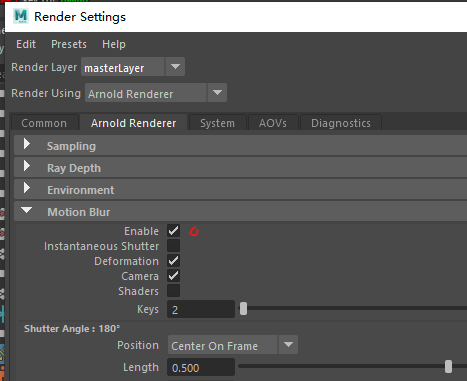Open the Presets menu
The image size is (467, 381).
click(69, 44)
